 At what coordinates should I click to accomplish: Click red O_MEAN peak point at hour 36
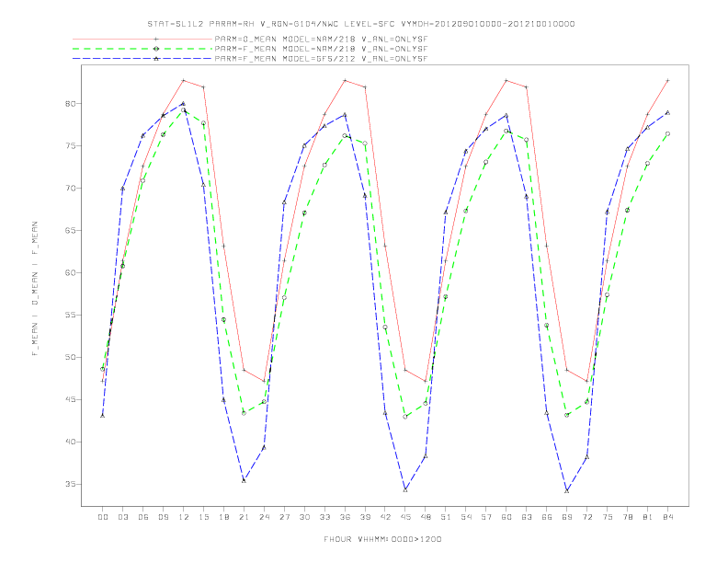tap(345, 80)
